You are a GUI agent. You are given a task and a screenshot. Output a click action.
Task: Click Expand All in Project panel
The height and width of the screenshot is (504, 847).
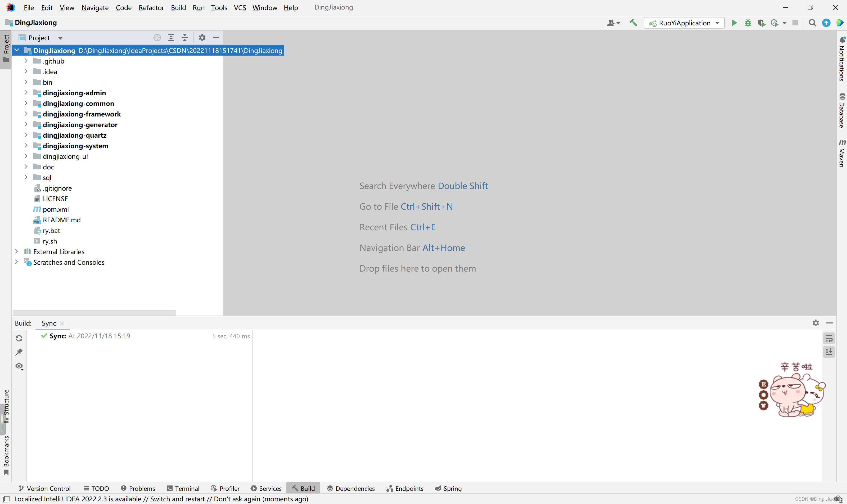point(171,38)
